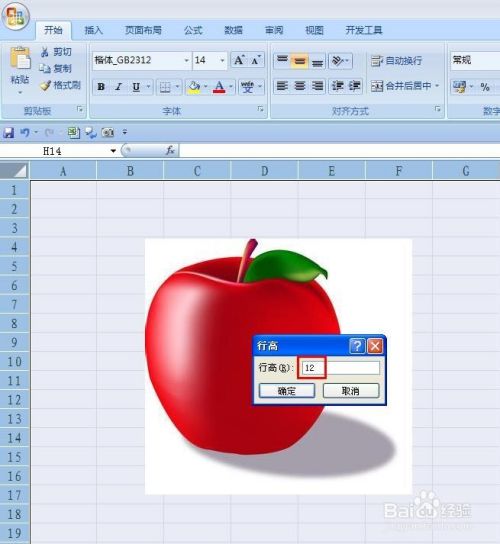The height and width of the screenshot is (544, 500).
Task: Activate the Format Painter 格式刷
Action: tap(60, 85)
